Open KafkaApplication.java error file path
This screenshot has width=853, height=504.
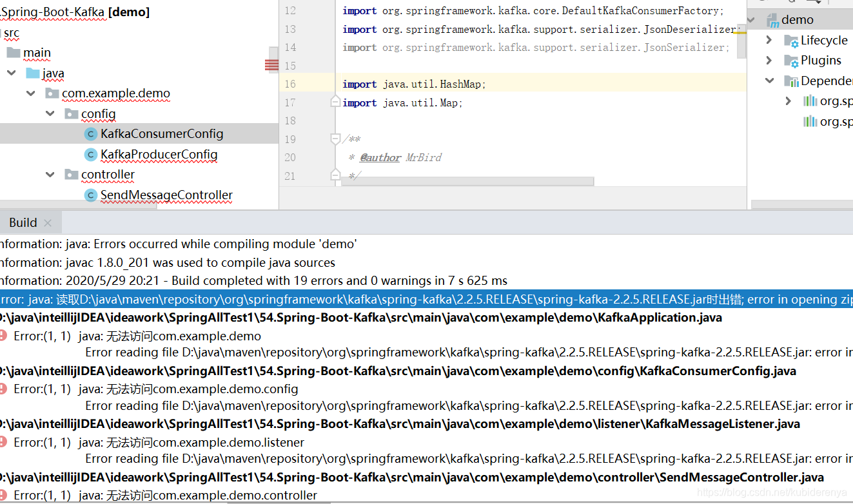coord(360,318)
